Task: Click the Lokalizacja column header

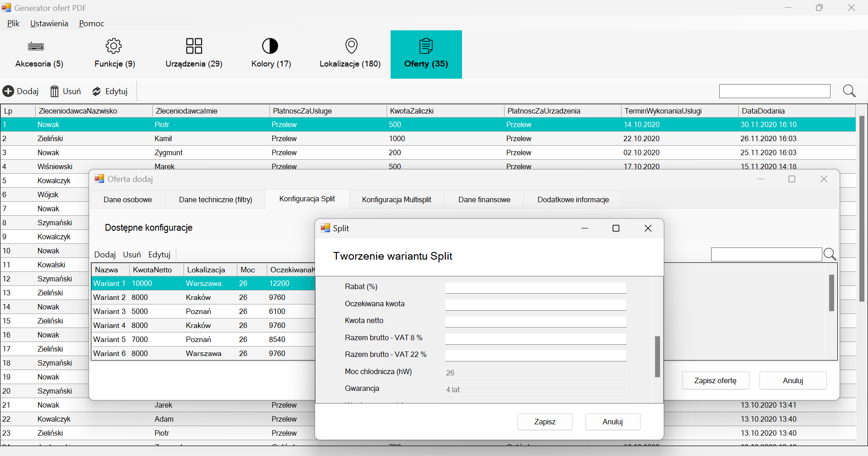Action: click(210, 270)
